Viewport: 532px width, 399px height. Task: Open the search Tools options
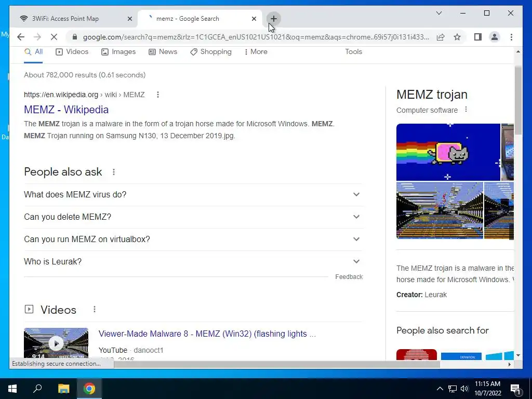tap(353, 52)
